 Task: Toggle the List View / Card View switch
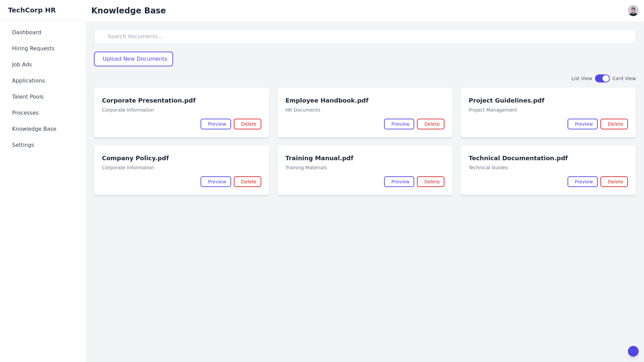(x=602, y=78)
